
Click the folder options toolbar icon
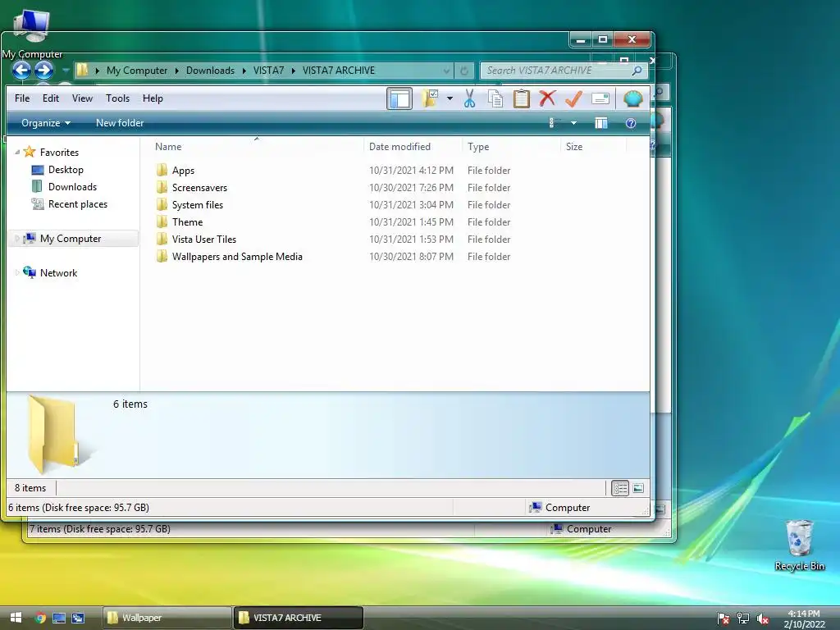pos(430,98)
